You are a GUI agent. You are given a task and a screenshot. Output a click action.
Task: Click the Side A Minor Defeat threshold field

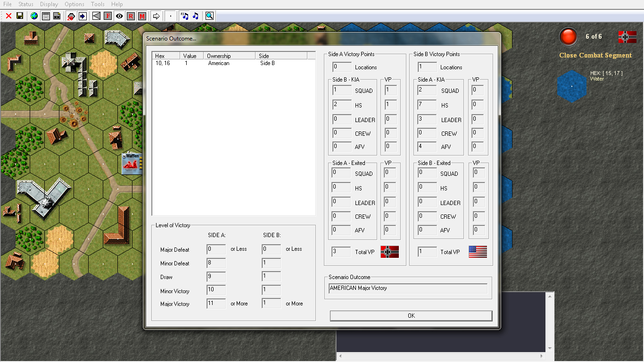tap(216, 263)
